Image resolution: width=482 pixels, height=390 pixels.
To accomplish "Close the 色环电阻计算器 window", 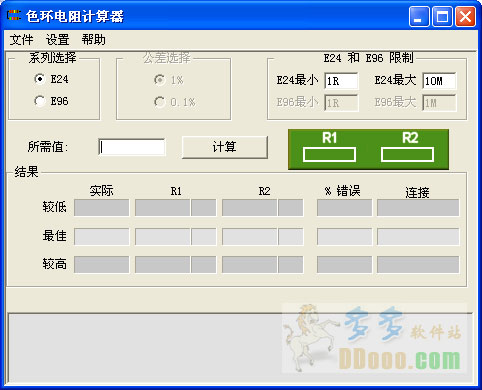I will [465, 16].
